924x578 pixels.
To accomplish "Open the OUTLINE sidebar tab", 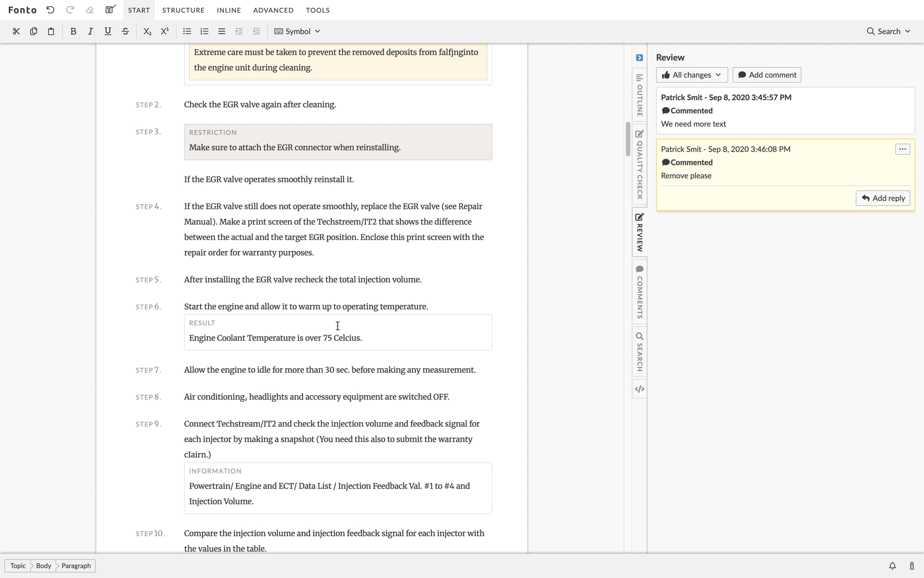I will click(x=639, y=95).
